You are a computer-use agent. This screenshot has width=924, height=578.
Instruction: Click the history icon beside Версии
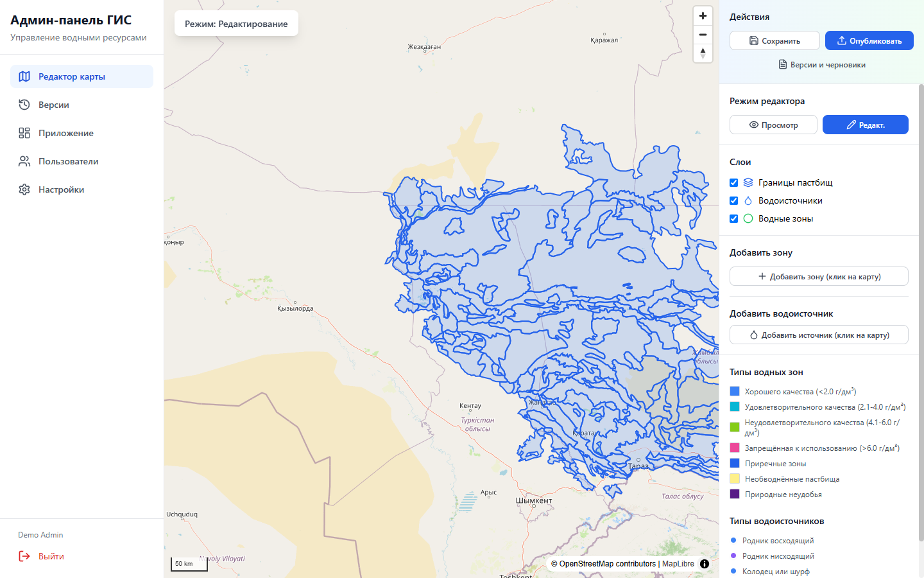click(24, 105)
